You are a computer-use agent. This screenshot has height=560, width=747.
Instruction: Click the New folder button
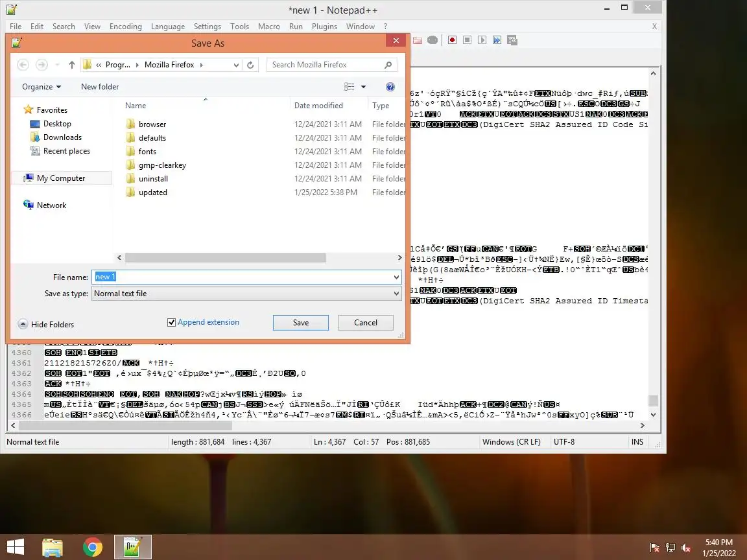pyautogui.click(x=100, y=87)
